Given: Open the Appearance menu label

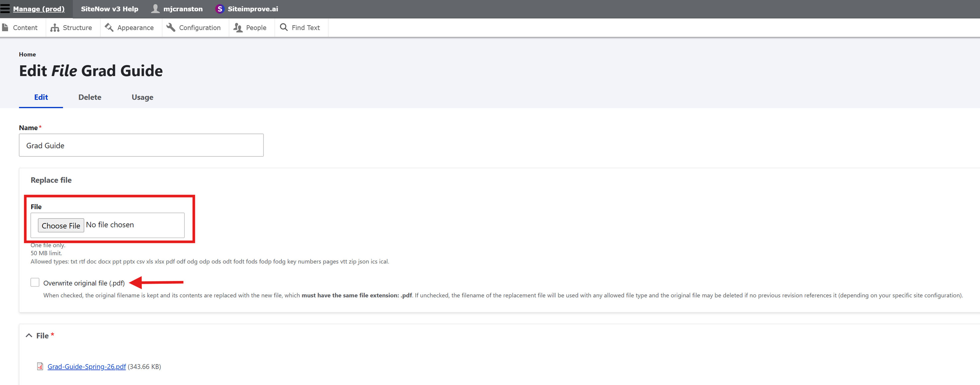Looking at the screenshot, I should (x=135, y=28).
